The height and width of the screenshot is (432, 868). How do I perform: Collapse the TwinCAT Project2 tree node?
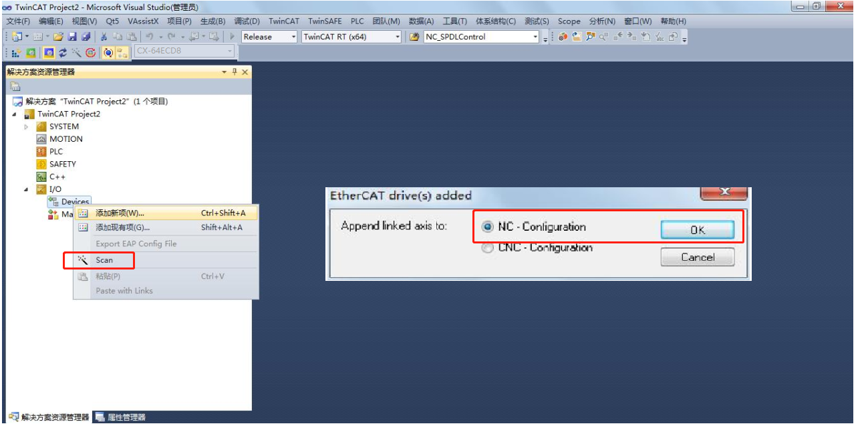tap(15, 114)
